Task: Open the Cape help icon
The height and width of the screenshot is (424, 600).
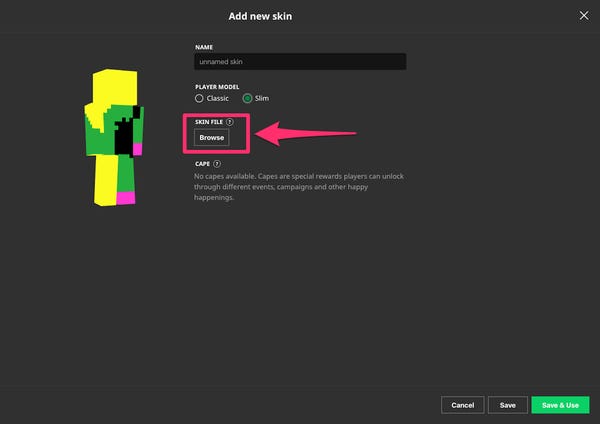Action: point(217,164)
